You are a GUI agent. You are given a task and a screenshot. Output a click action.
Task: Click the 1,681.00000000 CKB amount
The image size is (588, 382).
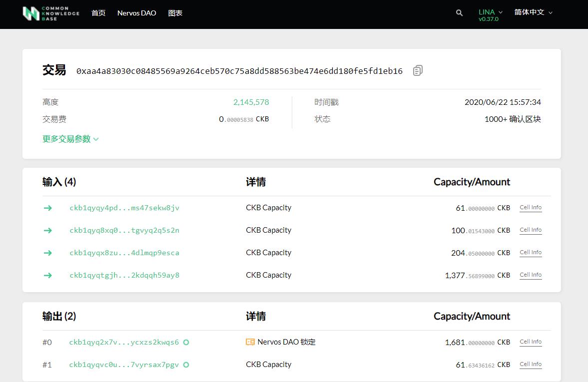[x=478, y=342]
